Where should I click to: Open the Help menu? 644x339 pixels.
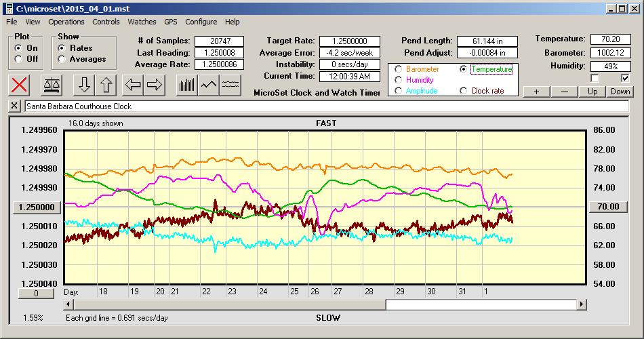[x=232, y=22]
